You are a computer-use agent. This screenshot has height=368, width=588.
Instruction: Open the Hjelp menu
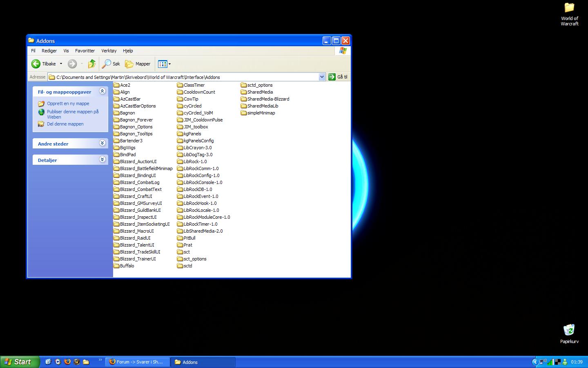[x=128, y=51]
